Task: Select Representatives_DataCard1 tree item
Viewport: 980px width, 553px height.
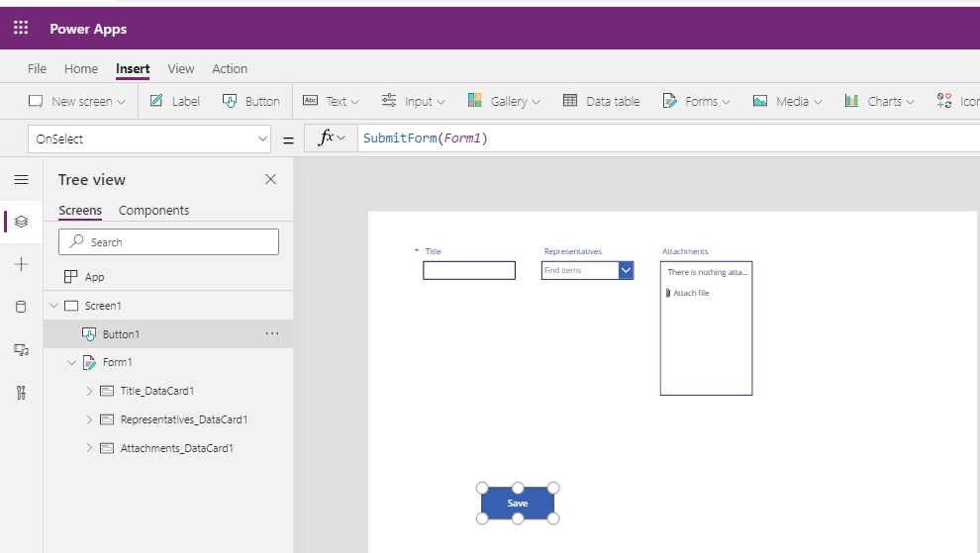Action: [x=184, y=419]
